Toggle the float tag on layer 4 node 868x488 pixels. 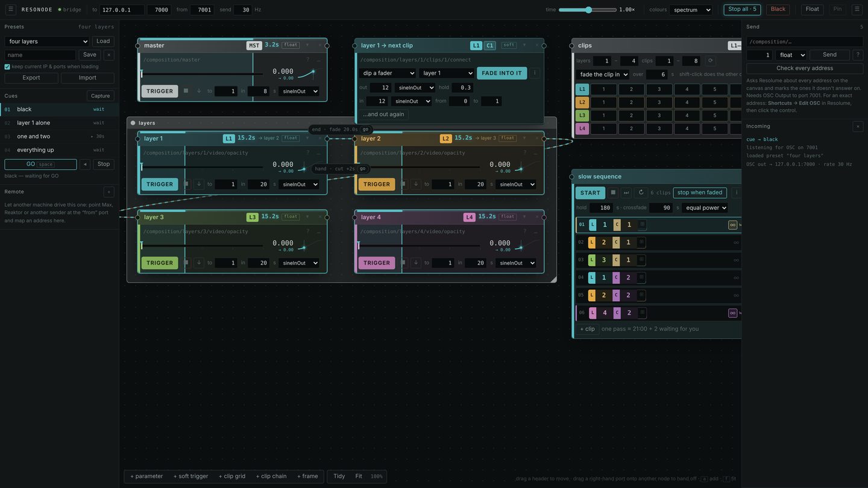[x=508, y=217]
